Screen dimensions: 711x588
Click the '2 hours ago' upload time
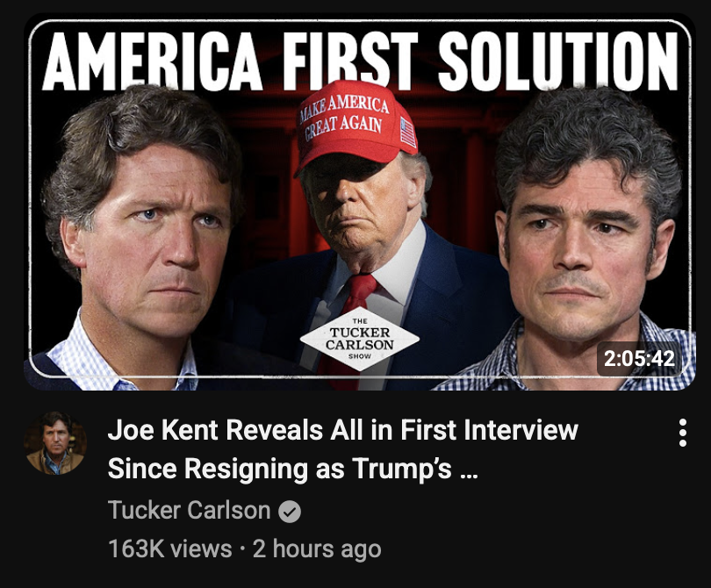317,549
